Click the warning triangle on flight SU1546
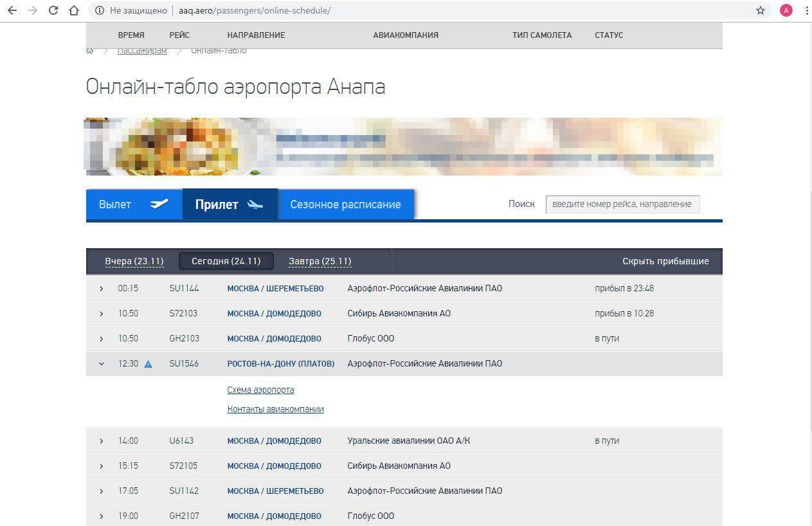This screenshot has width=812, height=526. click(148, 364)
